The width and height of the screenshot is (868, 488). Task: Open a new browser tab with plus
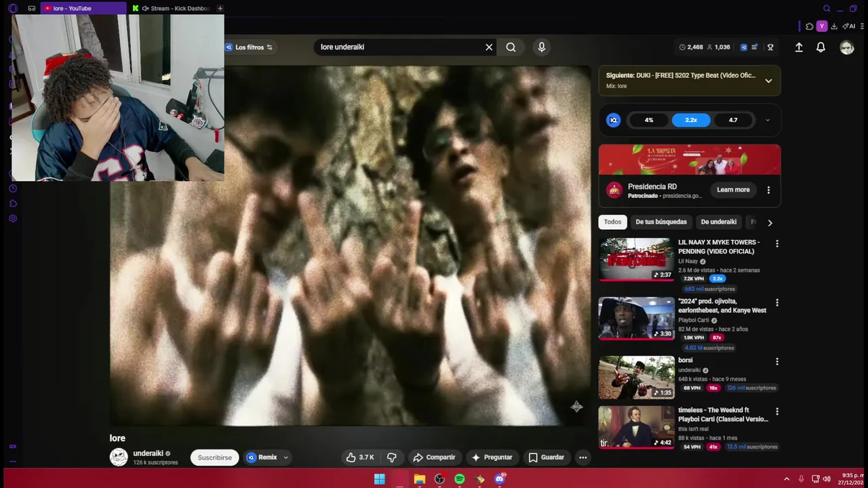point(220,8)
